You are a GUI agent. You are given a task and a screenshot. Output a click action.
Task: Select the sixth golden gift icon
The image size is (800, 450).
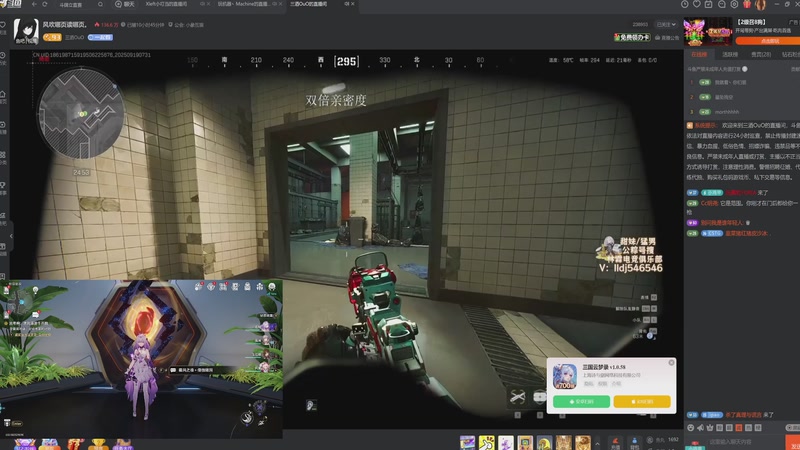564,442
